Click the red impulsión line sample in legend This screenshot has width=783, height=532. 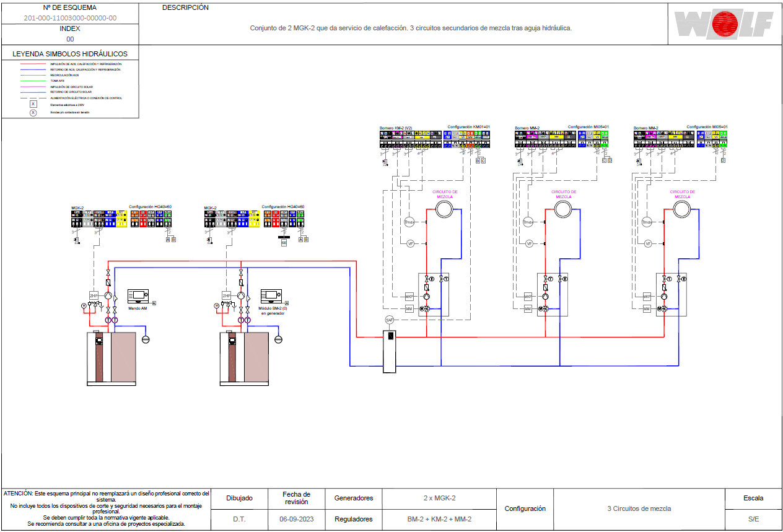tap(33, 64)
